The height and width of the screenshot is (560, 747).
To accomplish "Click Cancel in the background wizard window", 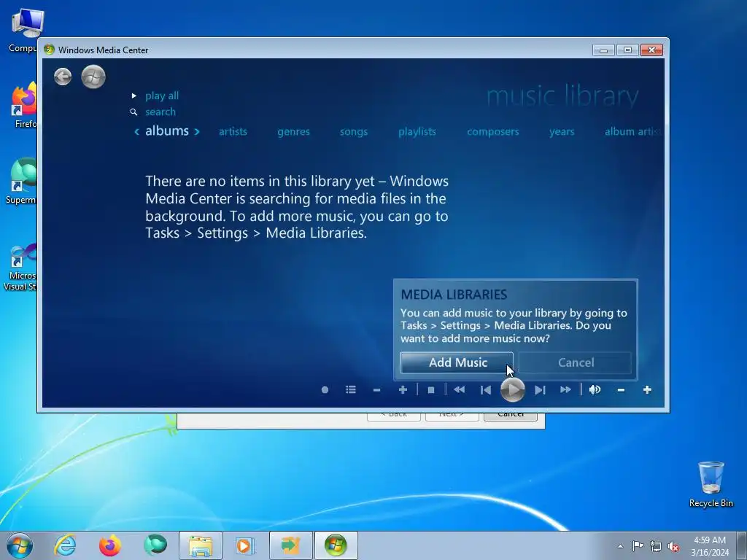I will click(511, 416).
